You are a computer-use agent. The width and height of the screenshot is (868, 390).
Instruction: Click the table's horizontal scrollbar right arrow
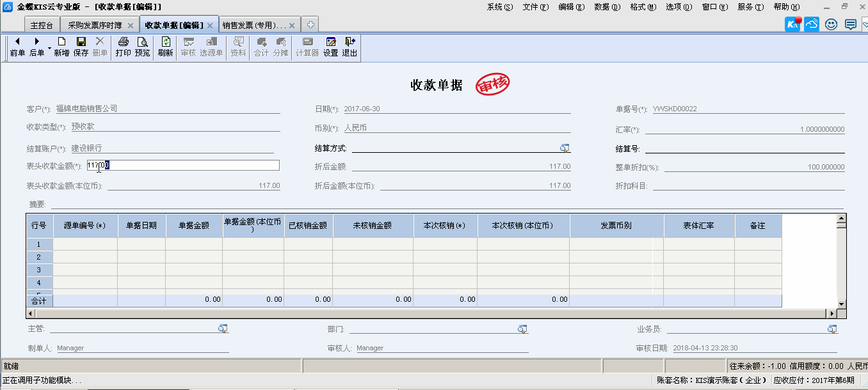pos(832,313)
